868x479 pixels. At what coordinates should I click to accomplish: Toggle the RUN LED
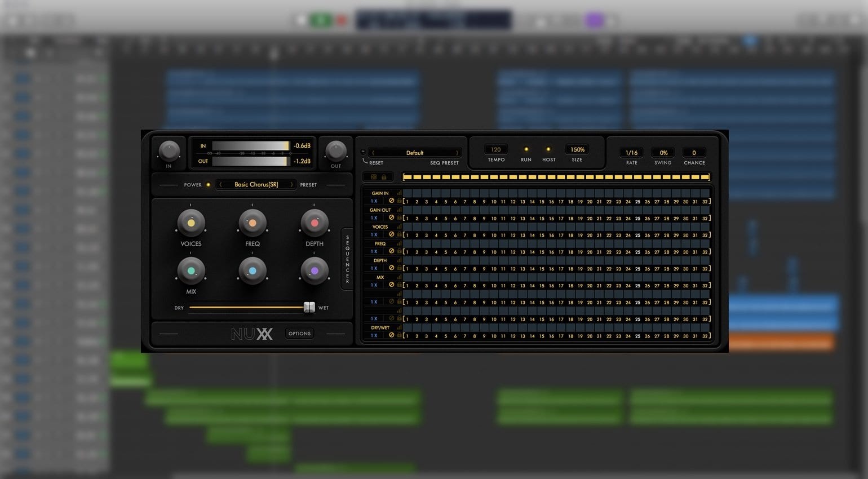click(x=526, y=149)
